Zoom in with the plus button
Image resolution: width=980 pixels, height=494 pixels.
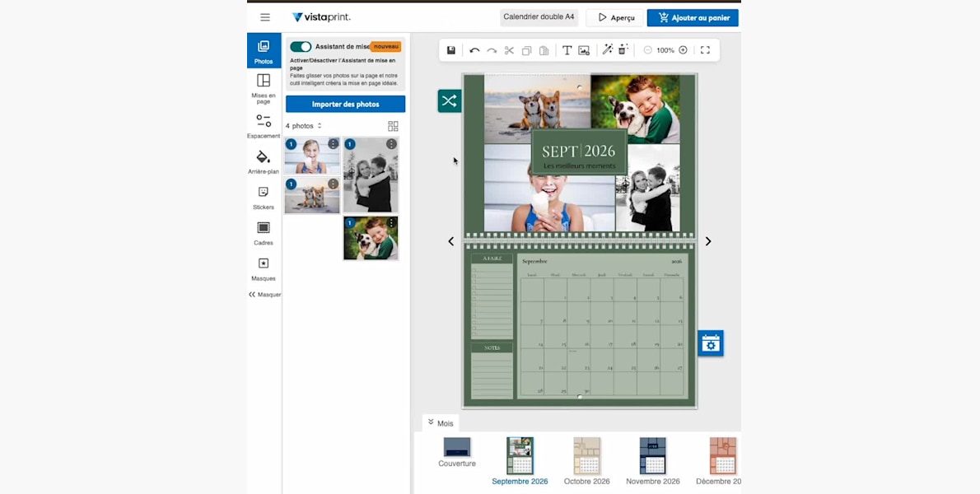point(683,50)
